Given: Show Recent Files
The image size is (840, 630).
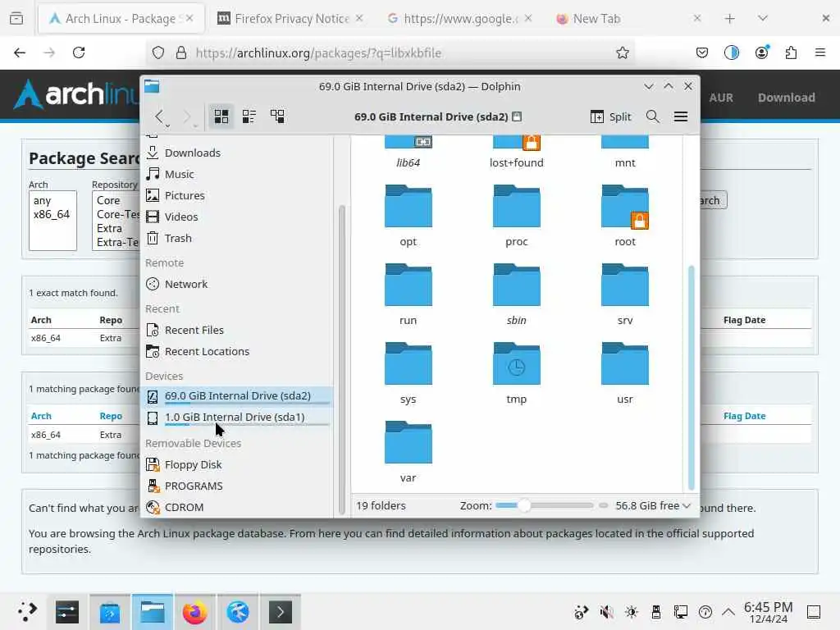Looking at the screenshot, I should (238, 330).
